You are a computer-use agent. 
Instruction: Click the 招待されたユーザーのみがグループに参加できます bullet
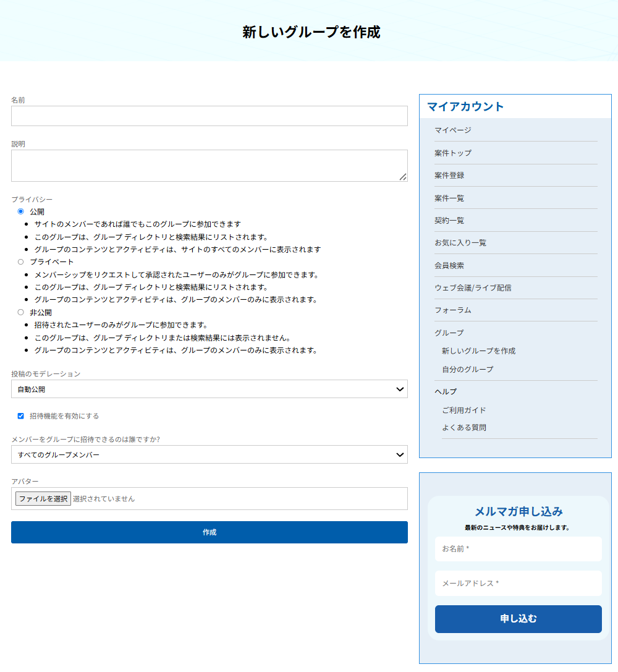[121, 325]
